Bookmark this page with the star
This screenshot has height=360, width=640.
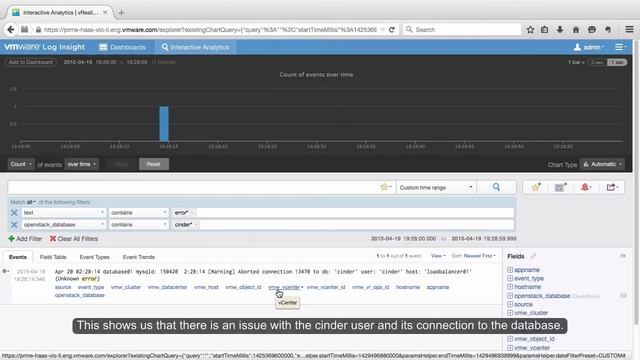click(530, 29)
